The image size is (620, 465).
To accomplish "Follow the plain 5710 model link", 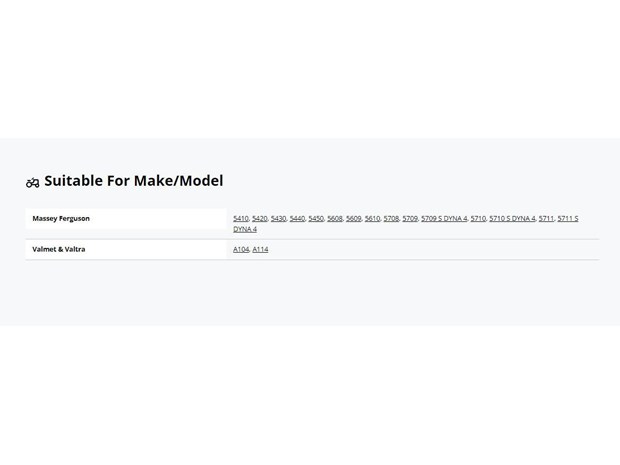I will 478,219.
